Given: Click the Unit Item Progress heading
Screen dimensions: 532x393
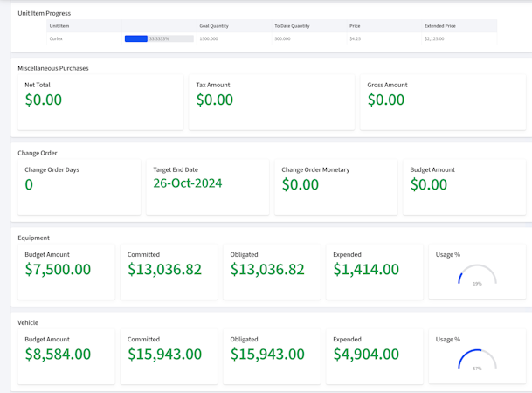Looking at the screenshot, I should coord(45,13).
